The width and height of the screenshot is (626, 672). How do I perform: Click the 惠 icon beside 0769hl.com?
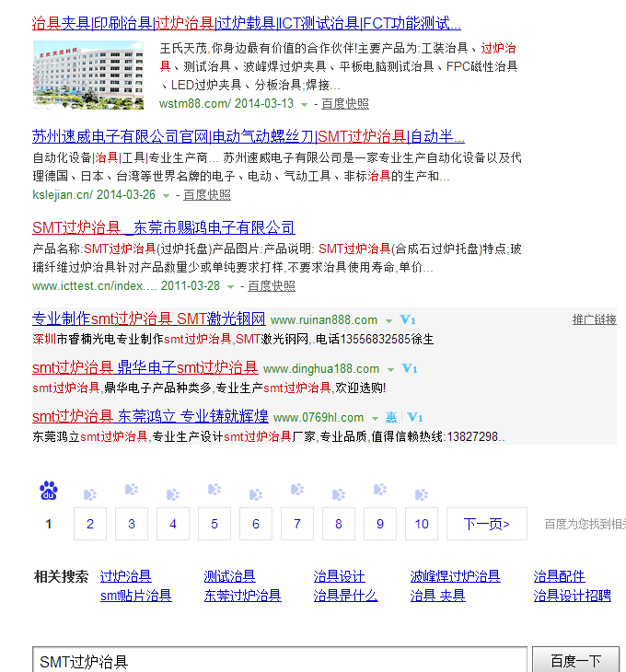[x=390, y=417]
